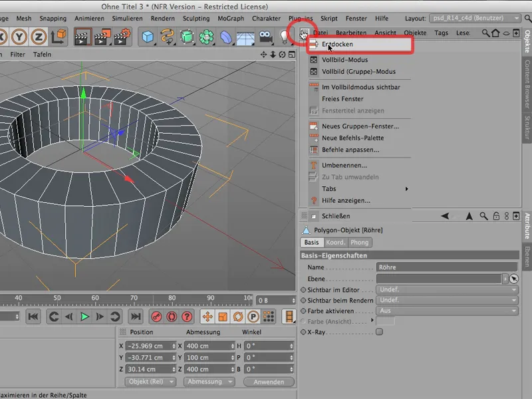Click the Object Manager home icon

point(495,33)
